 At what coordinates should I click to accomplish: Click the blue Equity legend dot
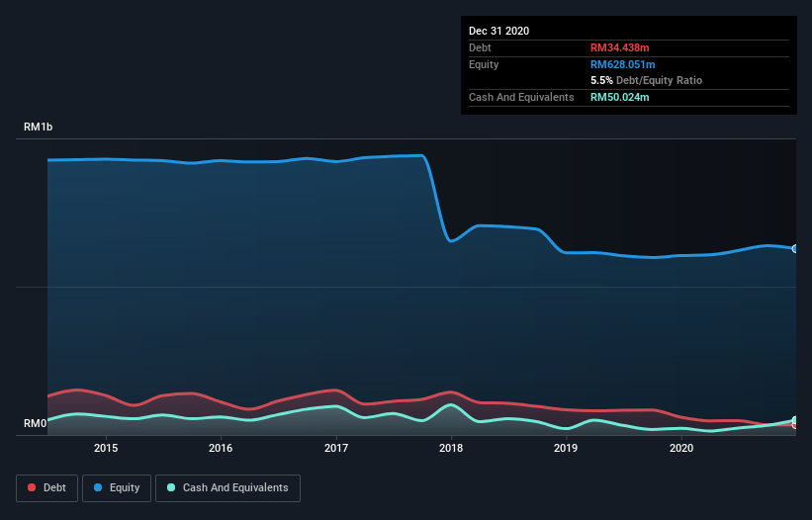point(98,487)
